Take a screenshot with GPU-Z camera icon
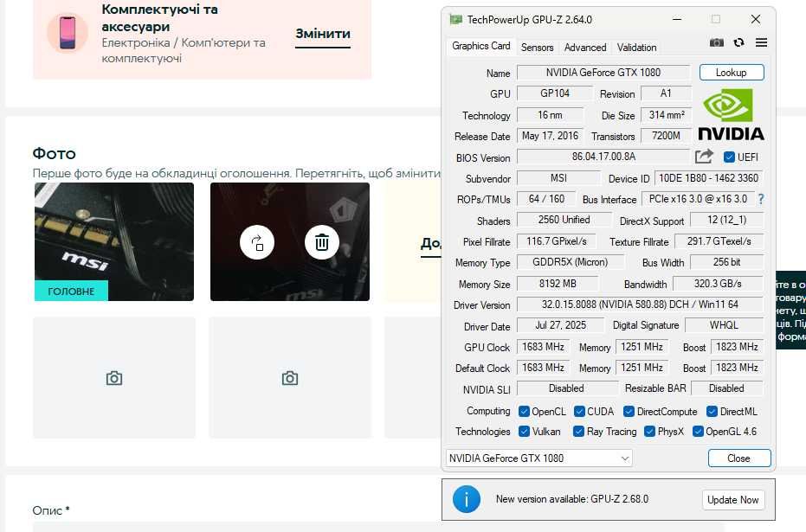 (x=717, y=42)
